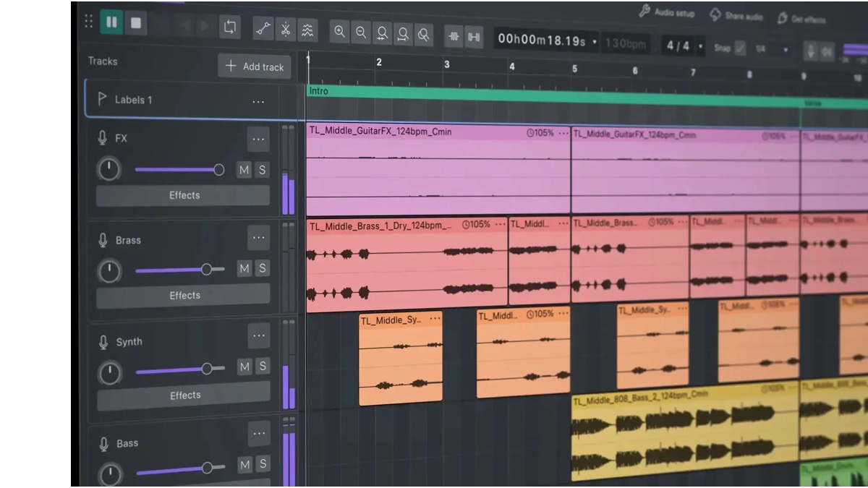Click the Brass track pan knob

109,272
